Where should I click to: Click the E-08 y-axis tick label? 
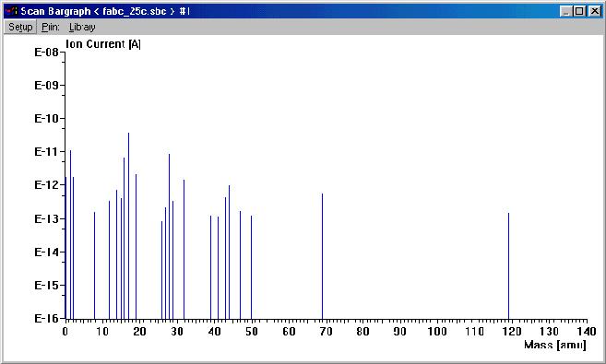point(46,53)
